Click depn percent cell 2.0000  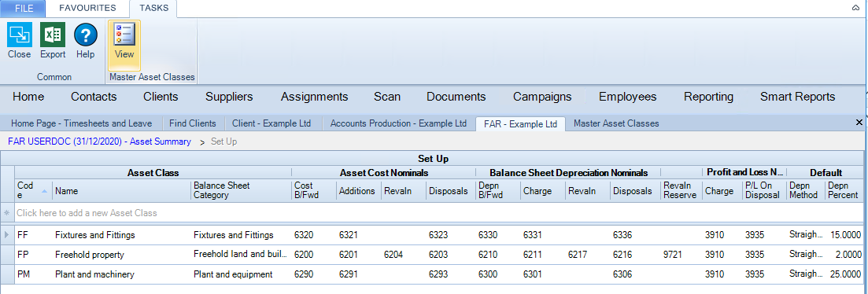(844, 255)
